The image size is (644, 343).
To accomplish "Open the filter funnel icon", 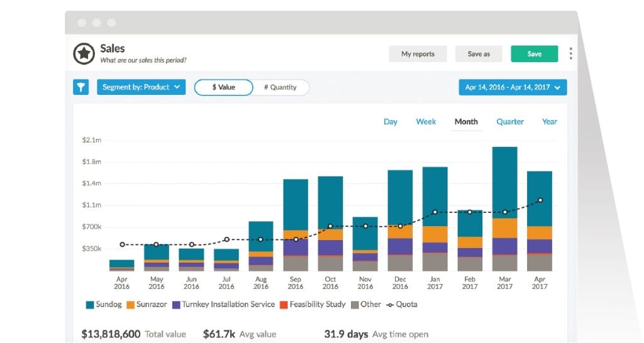I will [x=81, y=87].
